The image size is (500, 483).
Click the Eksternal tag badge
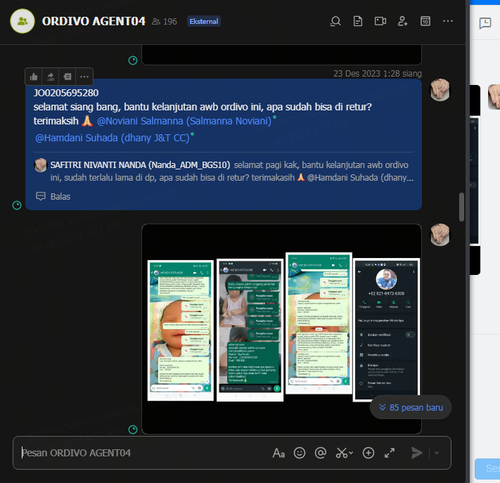[204, 21]
